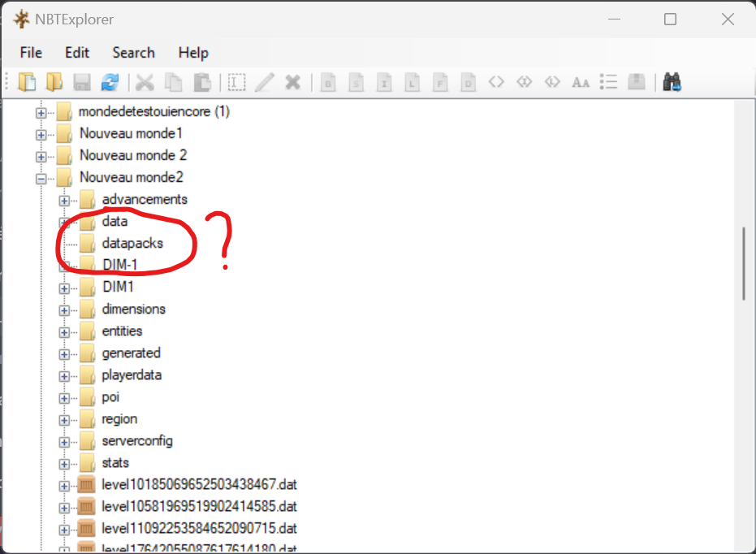Click the Add Byte Array Tag icon
Viewport: 756px width, 554px height.
(496, 82)
